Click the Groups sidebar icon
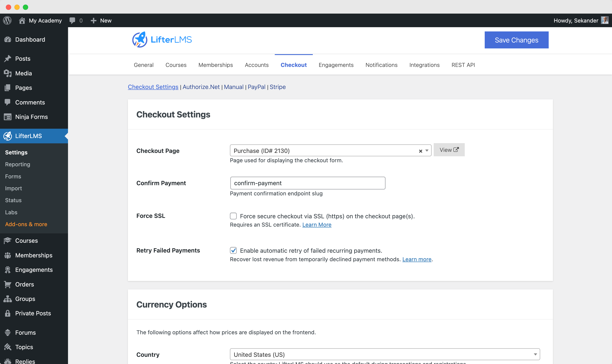This screenshot has width=612, height=364. (8, 299)
